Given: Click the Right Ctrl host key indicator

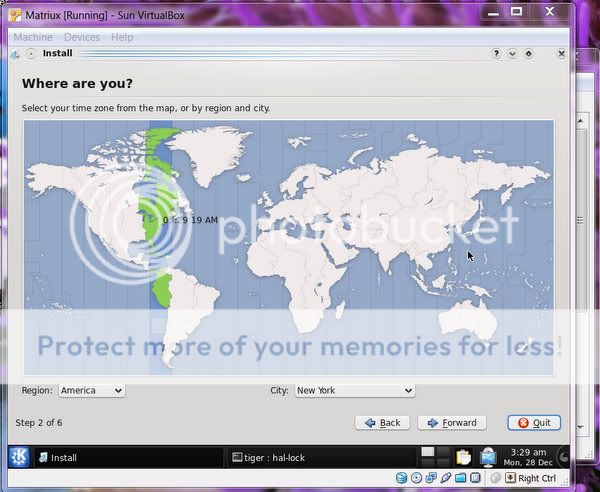Looking at the screenshot, I should click(x=530, y=478).
